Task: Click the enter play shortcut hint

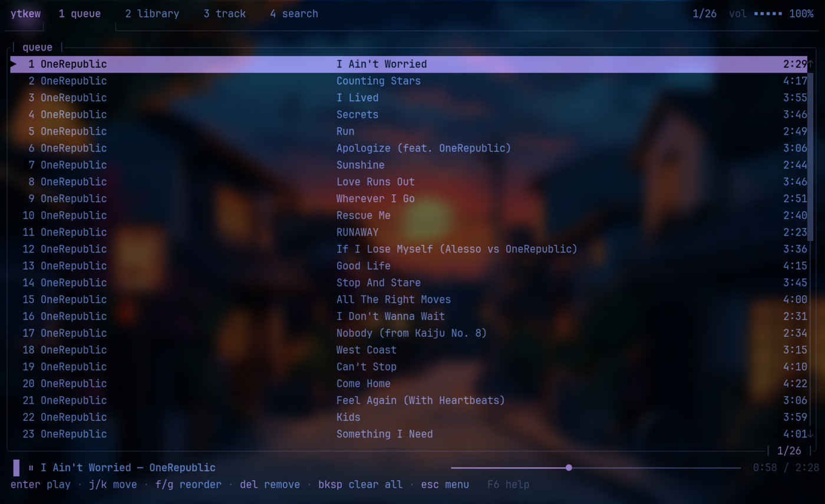Action: pyautogui.click(x=40, y=485)
